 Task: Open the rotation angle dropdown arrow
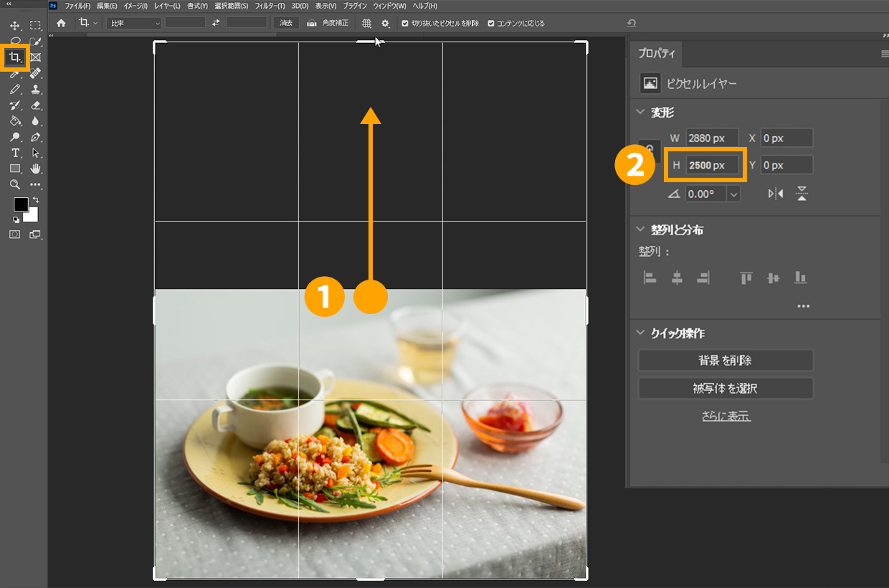[733, 194]
